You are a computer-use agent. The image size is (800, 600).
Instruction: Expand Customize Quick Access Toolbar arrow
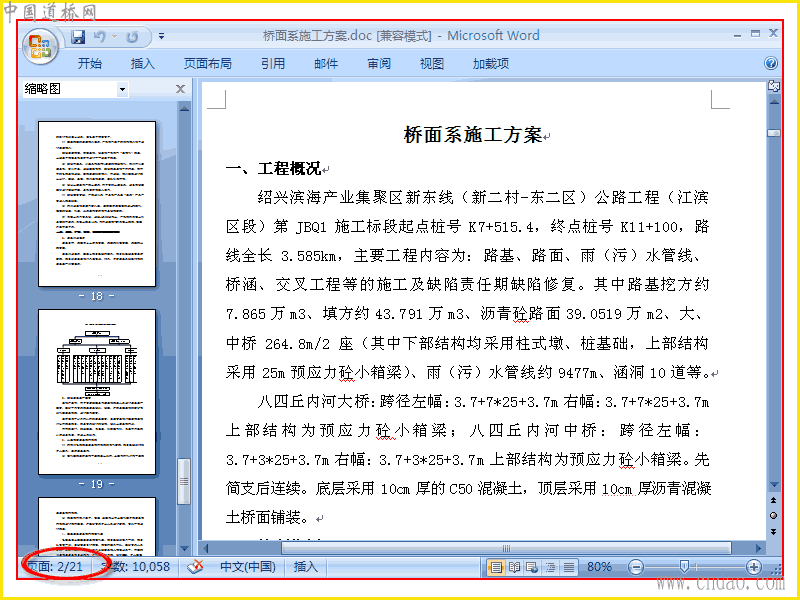click(161, 36)
